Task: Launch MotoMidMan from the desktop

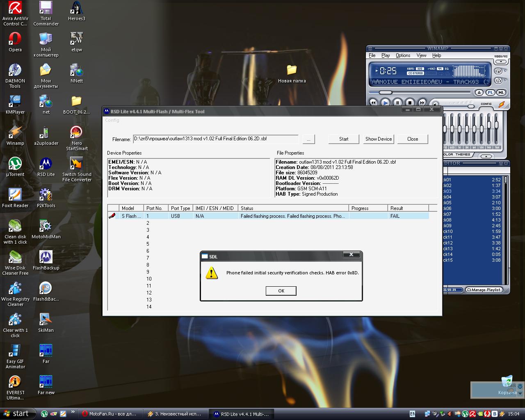Action: (x=46, y=228)
